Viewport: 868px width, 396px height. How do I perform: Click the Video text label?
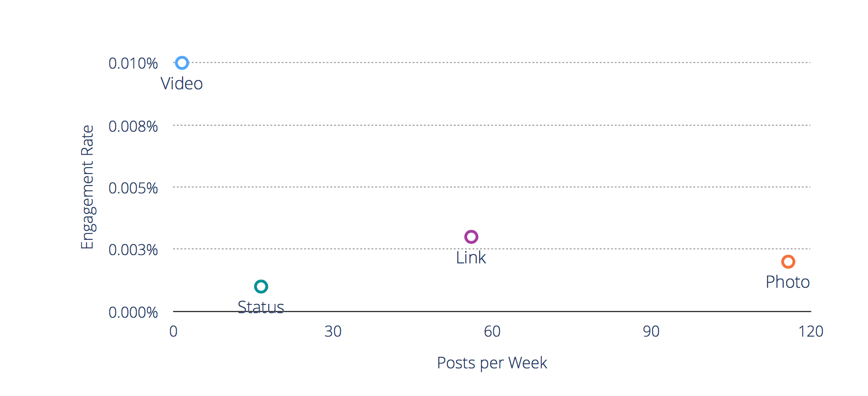181,84
